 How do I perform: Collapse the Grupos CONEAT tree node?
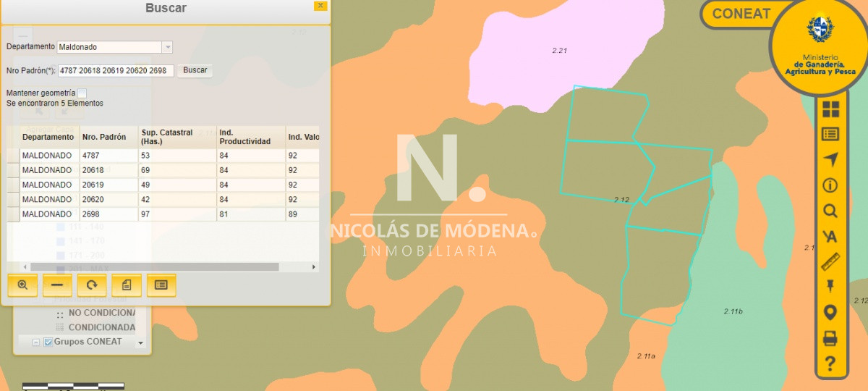36,342
